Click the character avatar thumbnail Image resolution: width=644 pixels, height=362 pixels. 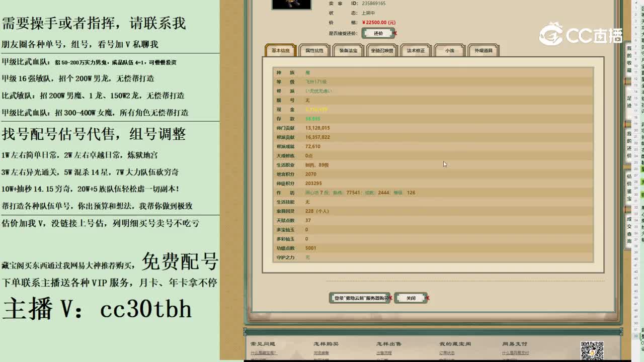point(291,4)
